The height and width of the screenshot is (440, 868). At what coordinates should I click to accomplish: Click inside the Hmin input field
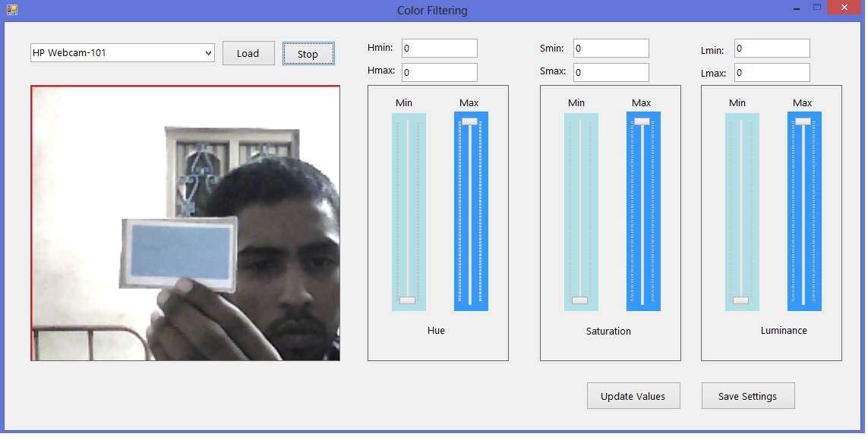coord(439,48)
